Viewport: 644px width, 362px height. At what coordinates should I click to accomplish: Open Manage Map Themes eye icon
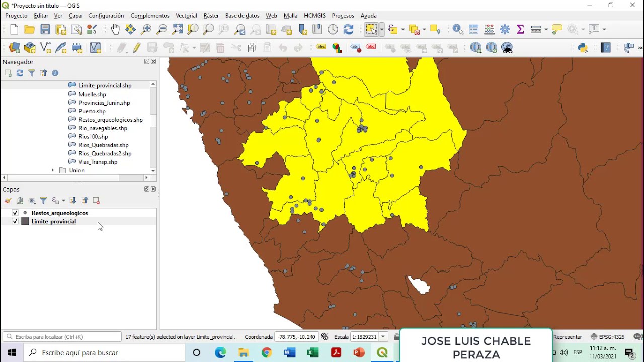click(32, 201)
